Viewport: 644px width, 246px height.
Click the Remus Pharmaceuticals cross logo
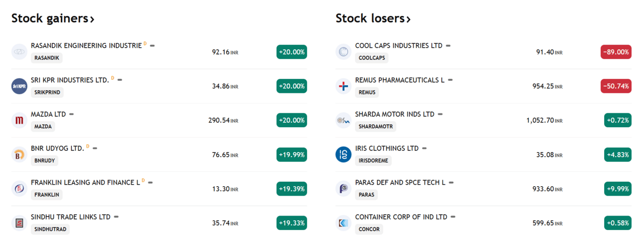(343, 86)
